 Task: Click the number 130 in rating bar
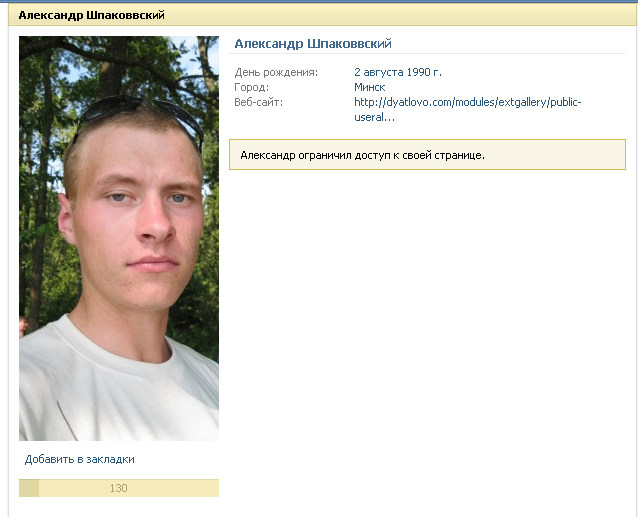pos(118,488)
